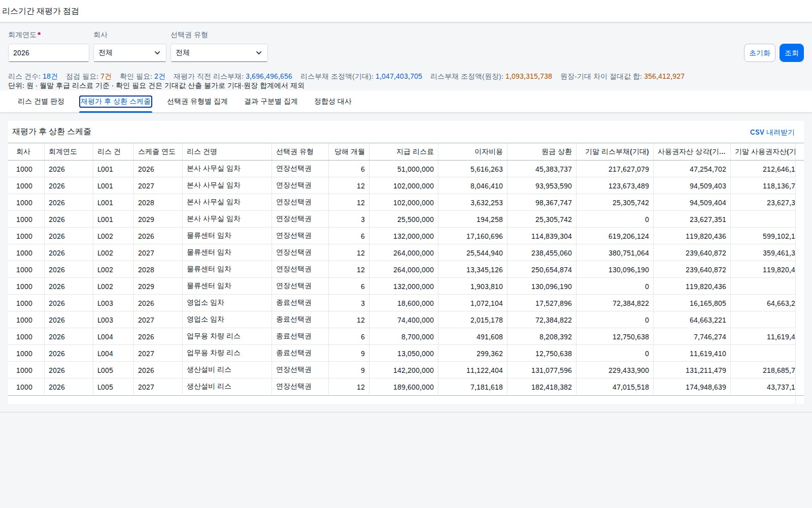
Task: Open the 회사 dropdown
Action: [129, 53]
